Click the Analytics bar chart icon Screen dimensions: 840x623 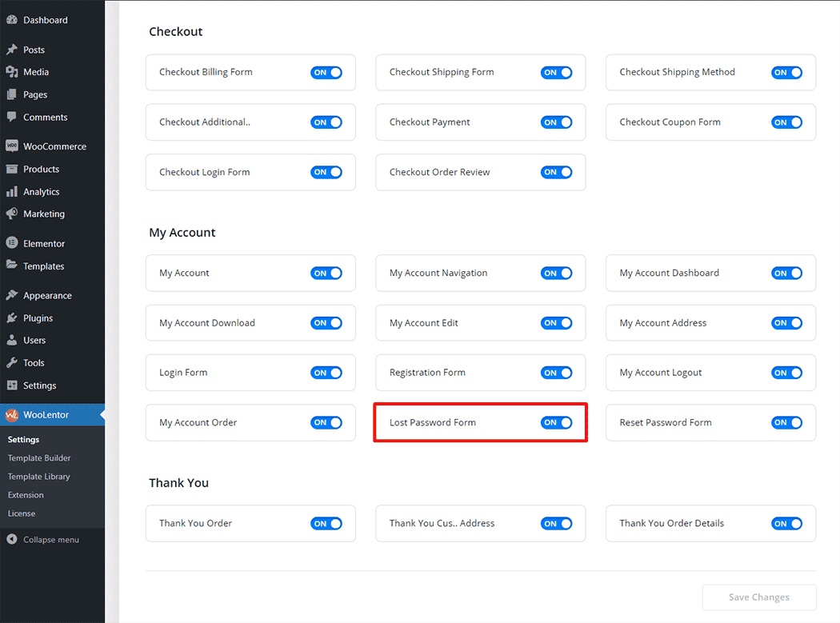coord(12,192)
